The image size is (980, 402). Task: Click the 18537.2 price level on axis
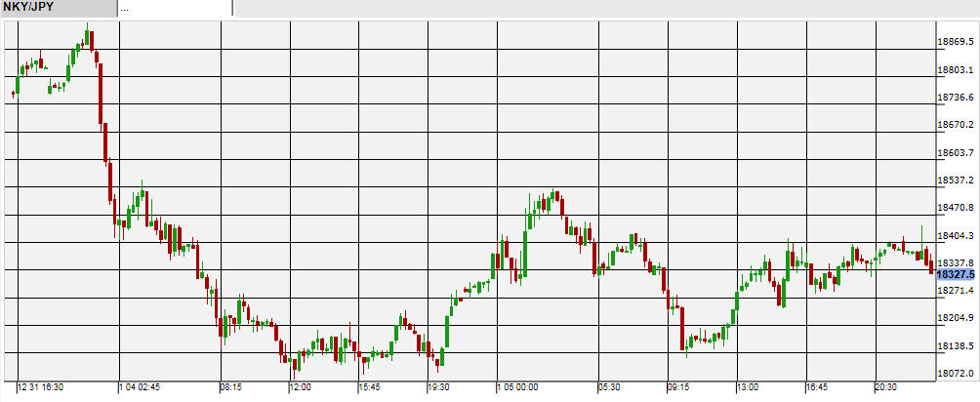click(957, 181)
